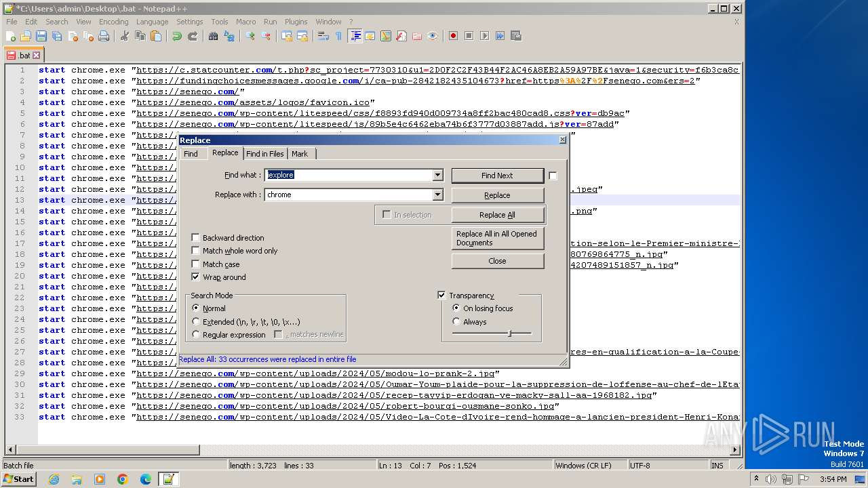Screen dimensions: 868x488
Task: Redo action using toolbar redo icon
Action: [x=192, y=36]
